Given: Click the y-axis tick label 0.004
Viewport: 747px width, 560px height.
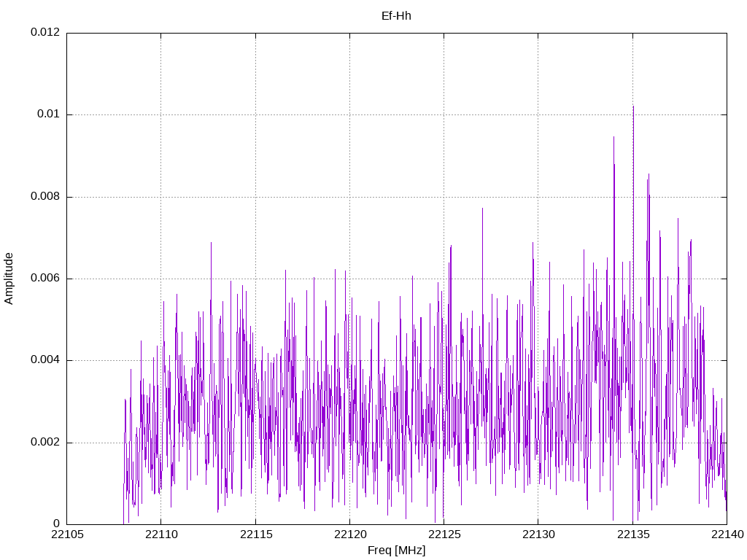Looking at the screenshot, I should tap(46, 360).
